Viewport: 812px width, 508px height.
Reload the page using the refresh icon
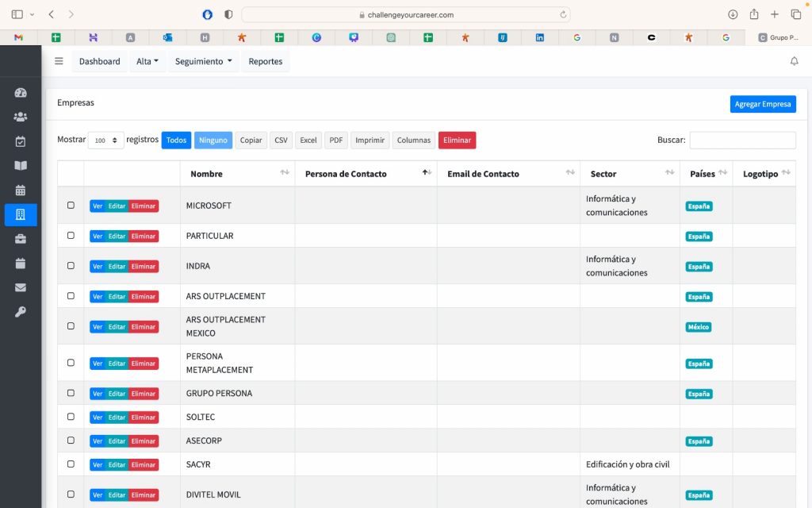pyautogui.click(x=563, y=14)
